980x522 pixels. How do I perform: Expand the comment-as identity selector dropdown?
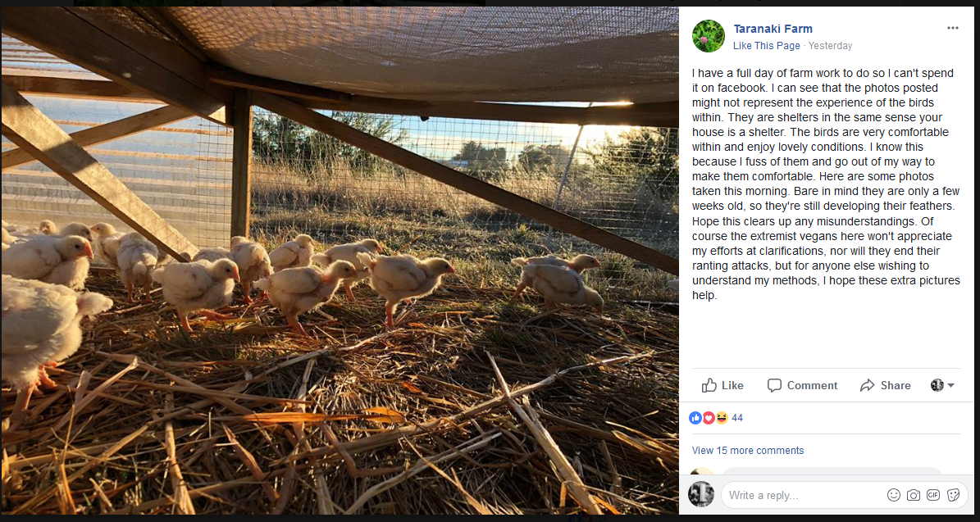(942, 385)
